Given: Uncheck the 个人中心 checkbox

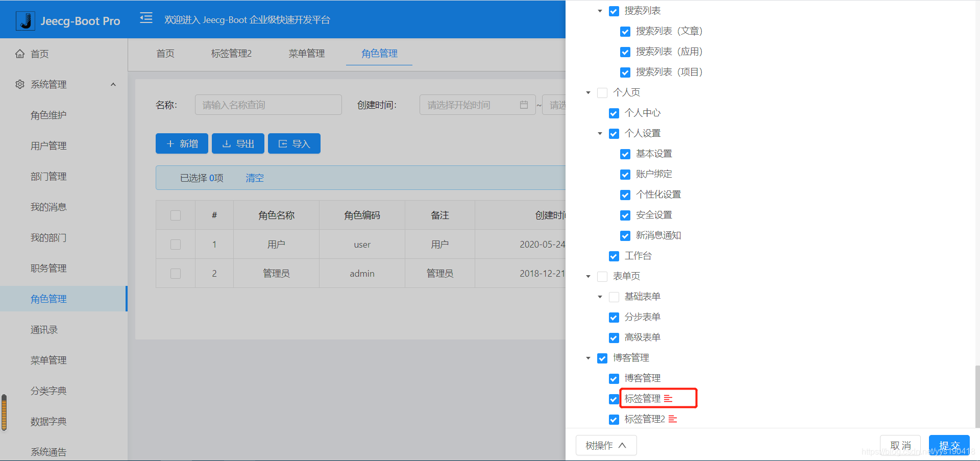Looking at the screenshot, I should pyautogui.click(x=614, y=113).
